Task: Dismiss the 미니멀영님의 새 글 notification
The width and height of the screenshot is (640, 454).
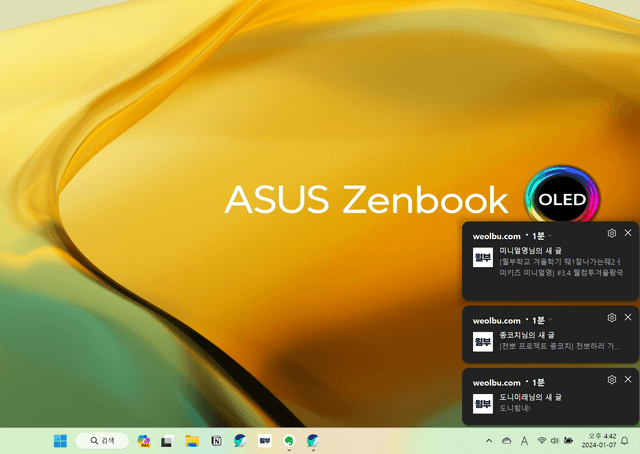Action: click(x=628, y=233)
